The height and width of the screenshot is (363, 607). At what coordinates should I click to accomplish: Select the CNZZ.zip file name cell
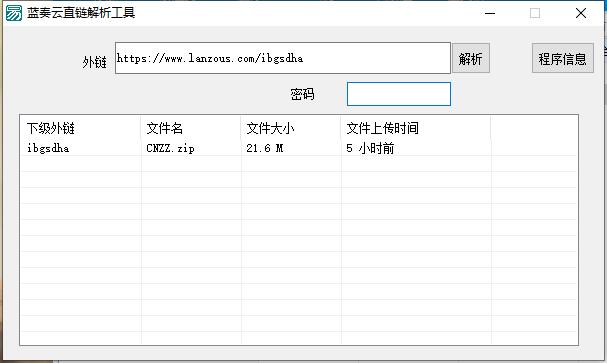(x=170, y=148)
